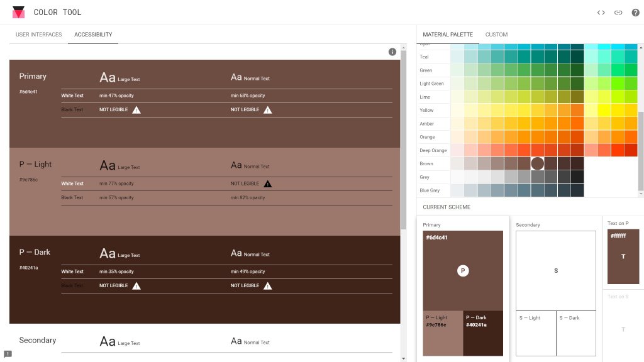Click the Color Tool logo
The image size is (644, 362).
(x=18, y=11)
